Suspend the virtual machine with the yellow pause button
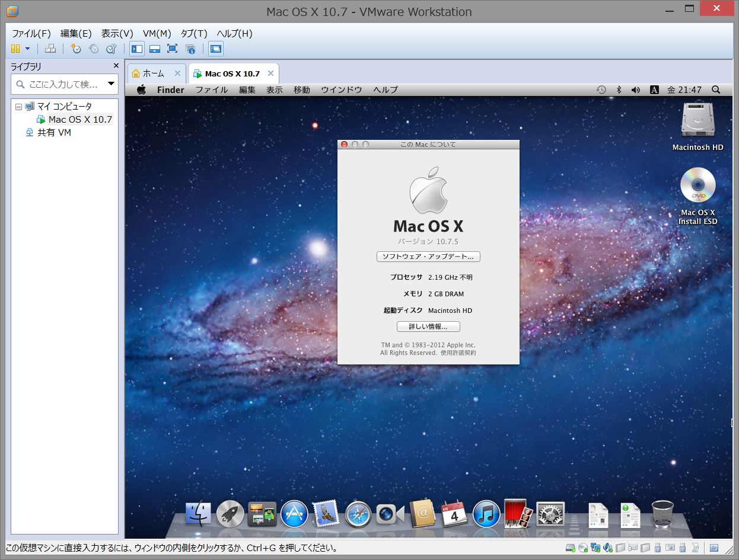Image resolution: width=739 pixels, height=560 pixels. click(x=15, y=49)
